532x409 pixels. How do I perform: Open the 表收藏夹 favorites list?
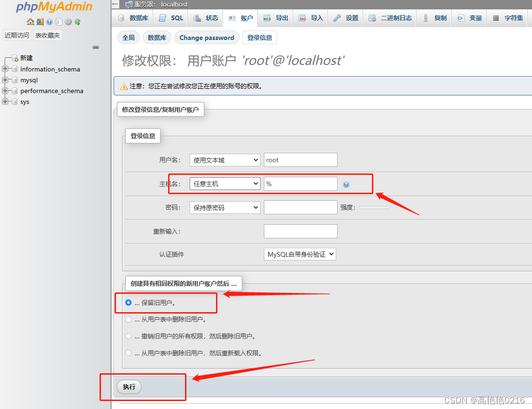pyautogui.click(x=47, y=35)
